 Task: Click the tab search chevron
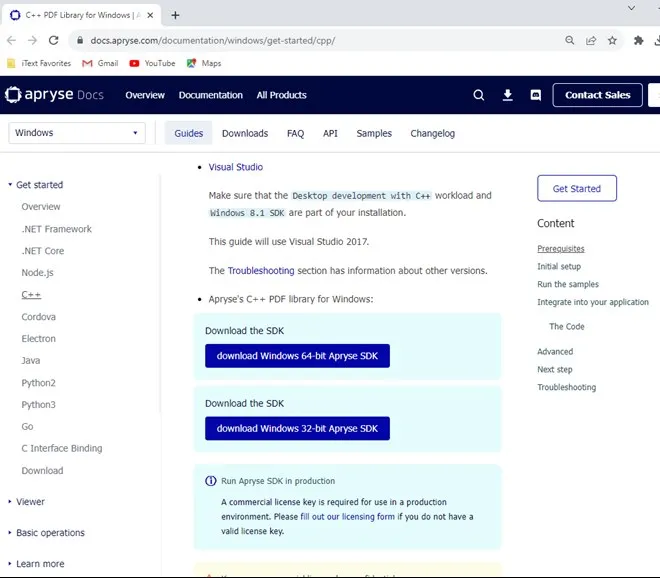[x=631, y=8]
